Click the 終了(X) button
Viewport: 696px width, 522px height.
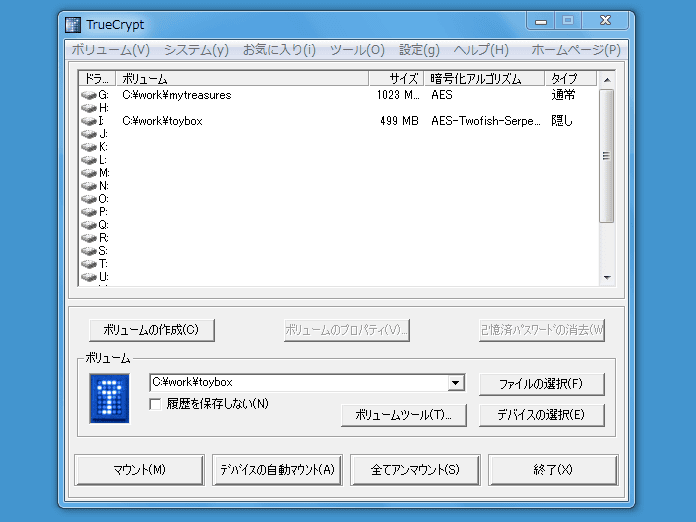tap(553, 470)
